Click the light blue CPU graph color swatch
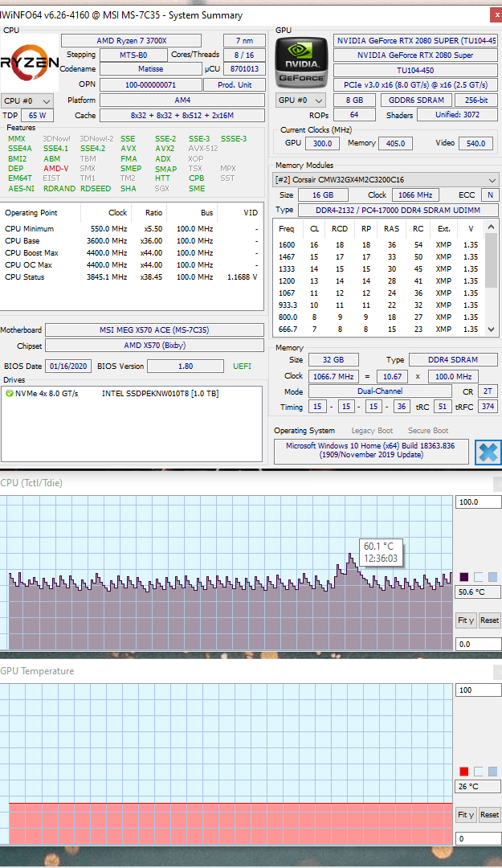The image size is (502, 868). [x=492, y=577]
